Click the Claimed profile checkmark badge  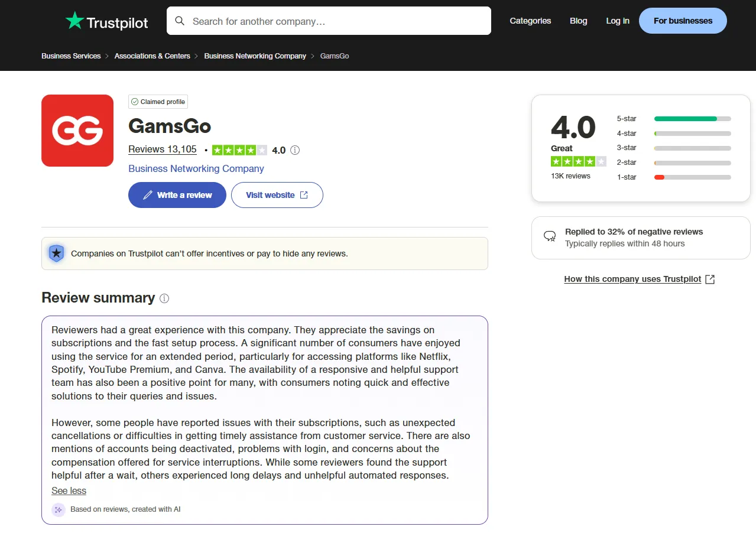(158, 102)
